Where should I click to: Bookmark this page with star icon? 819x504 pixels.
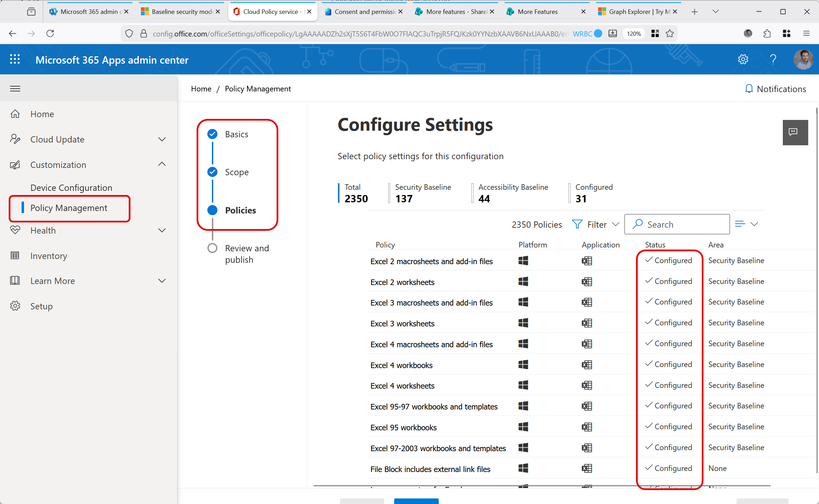coord(670,33)
